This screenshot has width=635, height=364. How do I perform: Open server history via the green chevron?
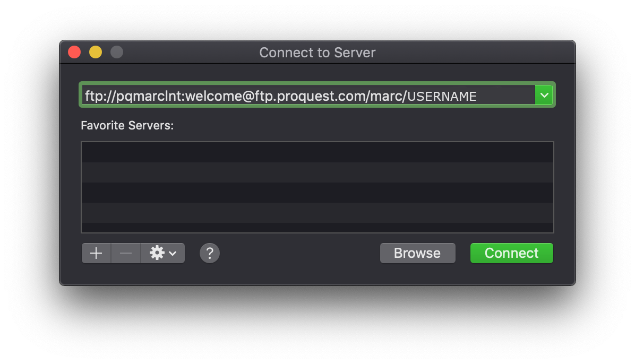(x=544, y=94)
